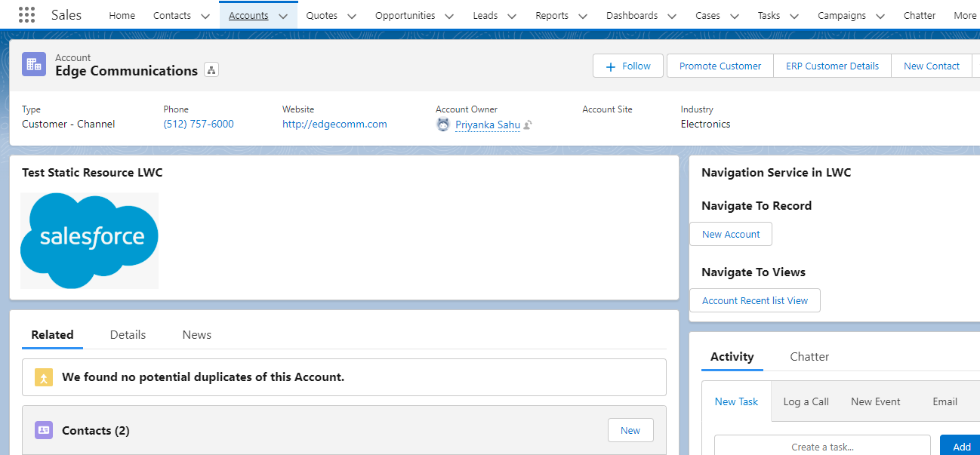Click the Edge Communications account title

tap(126, 71)
